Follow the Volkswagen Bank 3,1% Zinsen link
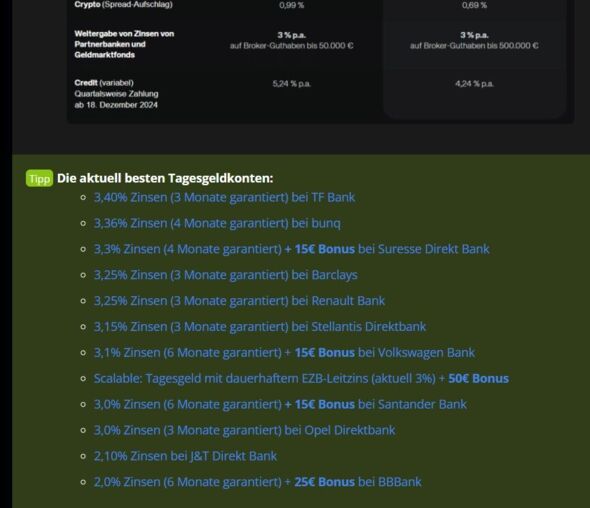 [x=284, y=353]
